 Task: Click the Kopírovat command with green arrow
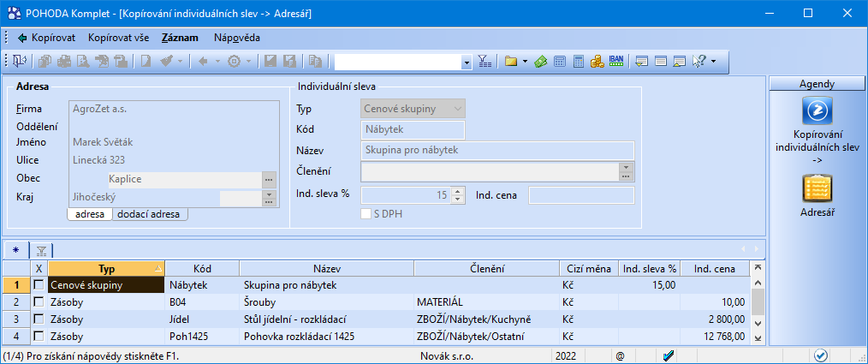[46, 39]
